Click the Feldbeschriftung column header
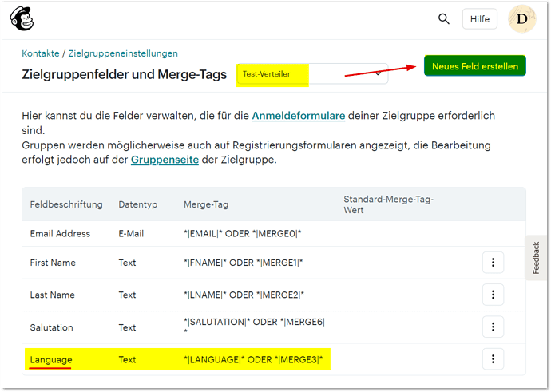Image resolution: width=551 pixels, height=392 pixels. pyautogui.click(x=66, y=204)
